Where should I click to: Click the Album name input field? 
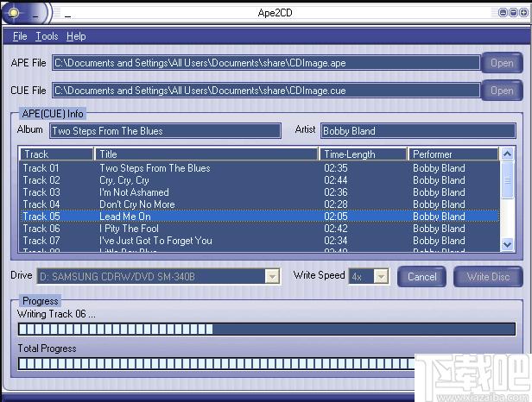click(165, 131)
